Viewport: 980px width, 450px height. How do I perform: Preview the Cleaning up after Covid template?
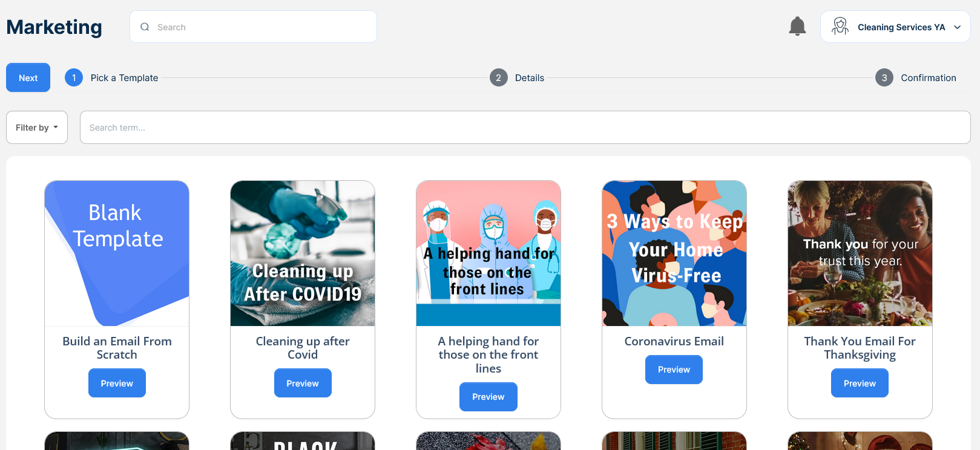(x=303, y=383)
